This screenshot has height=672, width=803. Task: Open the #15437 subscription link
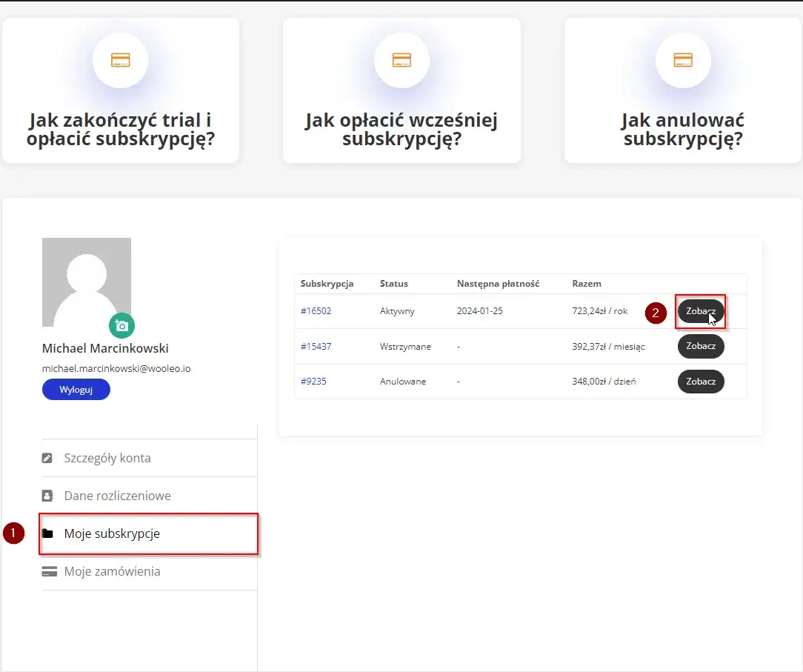coord(316,346)
